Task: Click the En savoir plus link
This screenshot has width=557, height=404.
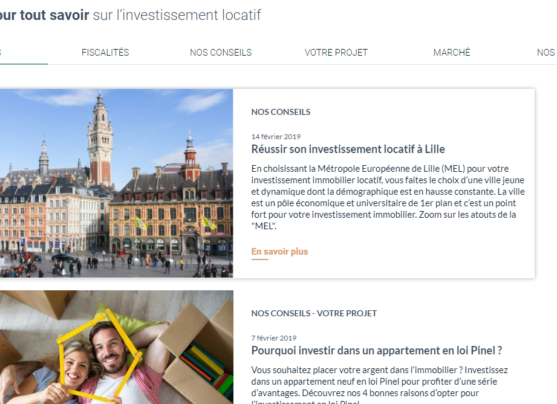Action: coord(280,252)
